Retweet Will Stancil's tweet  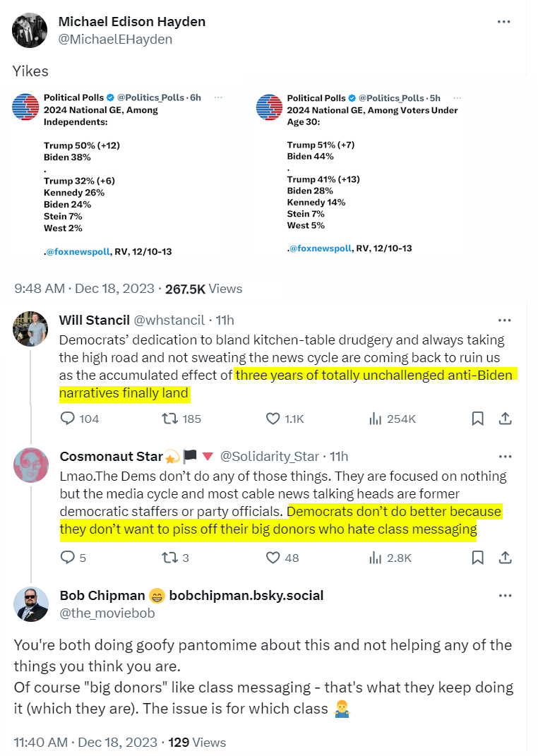(x=170, y=419)
